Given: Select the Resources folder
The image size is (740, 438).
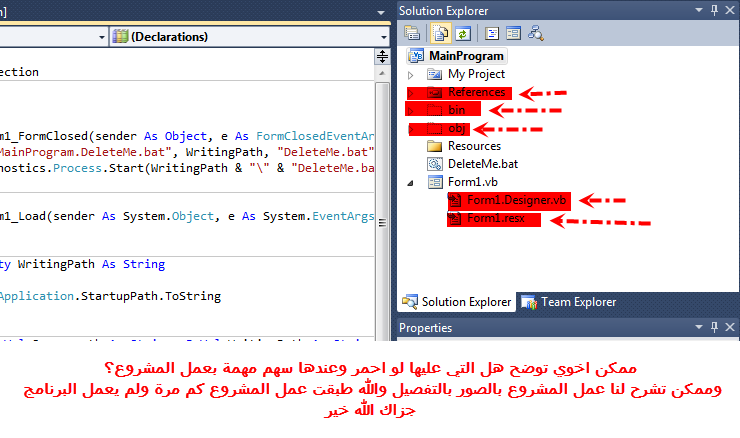Looking at the screenshot, I should click(x=474, y=146).
